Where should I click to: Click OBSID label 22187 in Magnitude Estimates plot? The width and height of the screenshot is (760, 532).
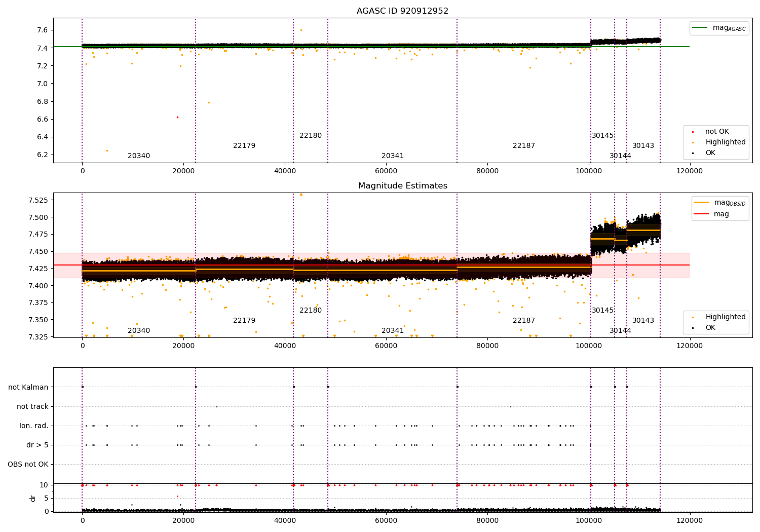[524, 320]
